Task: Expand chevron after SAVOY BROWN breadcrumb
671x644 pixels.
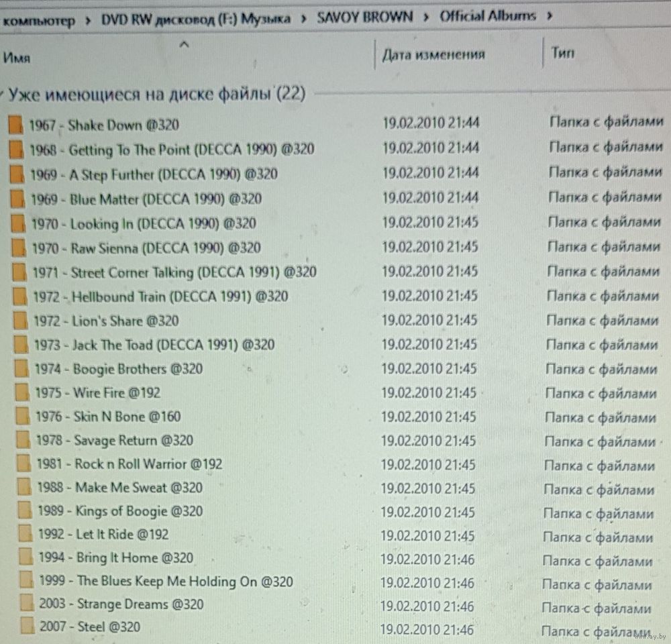Action: [x=426, y=17]
